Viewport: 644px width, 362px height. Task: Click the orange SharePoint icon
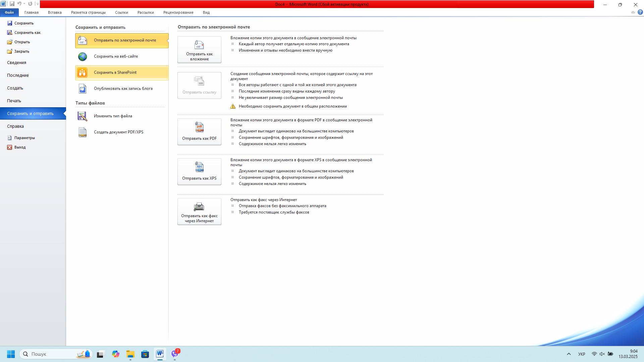(83, 72)
